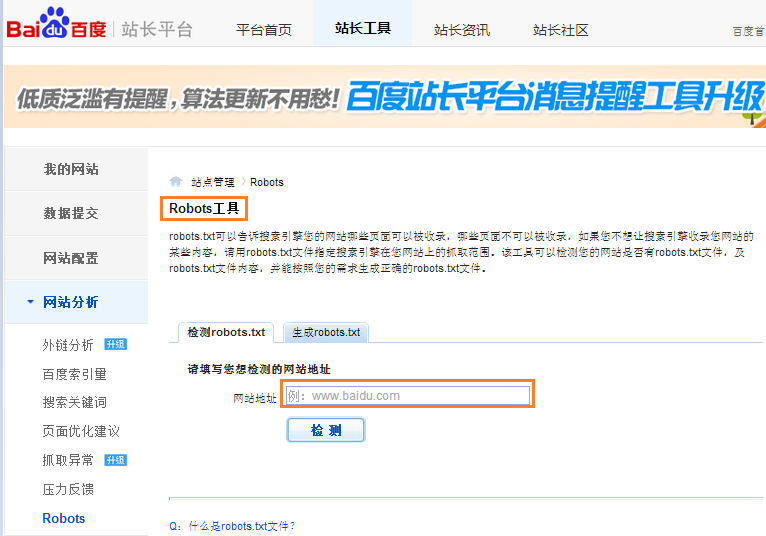Viewport: 766px width, 536px height.
Task: Expand the 数据提交 sidebar section
Action: 71,213
